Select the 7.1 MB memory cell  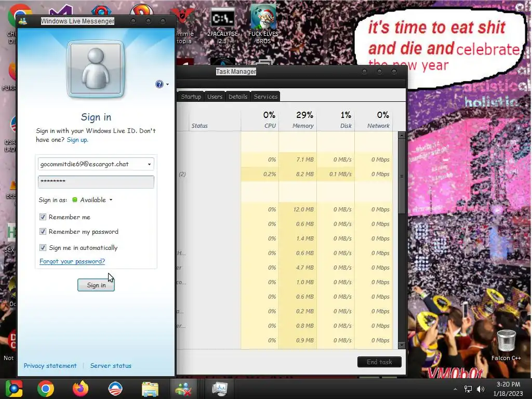(298, 159)
